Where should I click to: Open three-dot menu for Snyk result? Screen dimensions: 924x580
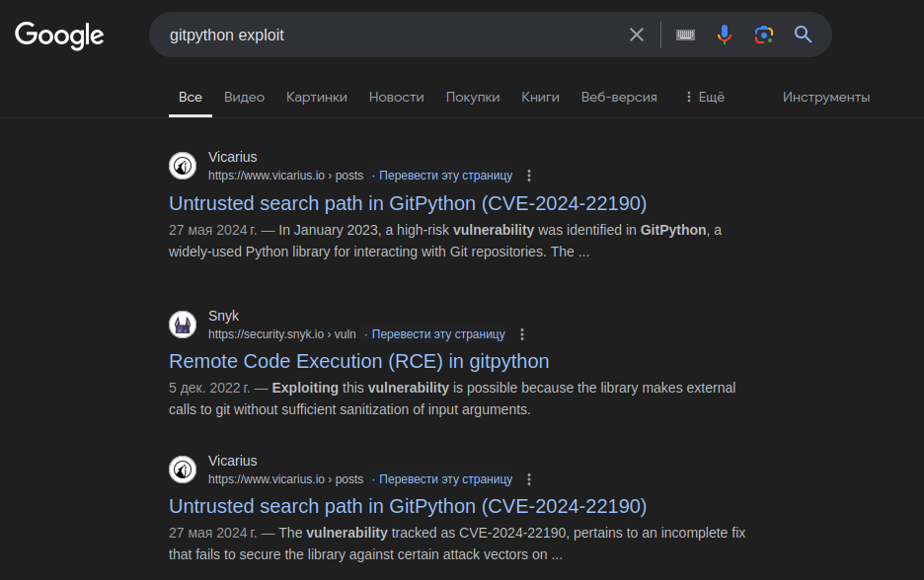(x=522, y=334)
